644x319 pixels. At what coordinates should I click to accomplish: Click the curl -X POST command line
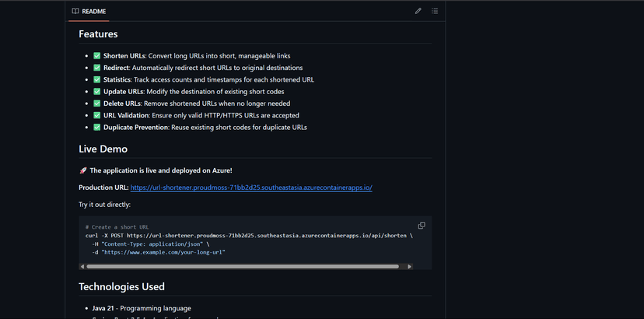point(249,236)
